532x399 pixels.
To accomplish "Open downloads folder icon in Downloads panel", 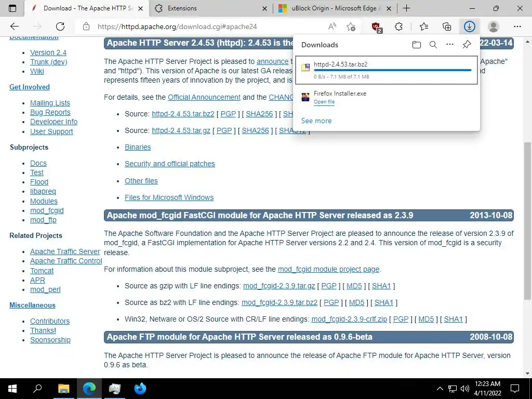I will point(417,45).
